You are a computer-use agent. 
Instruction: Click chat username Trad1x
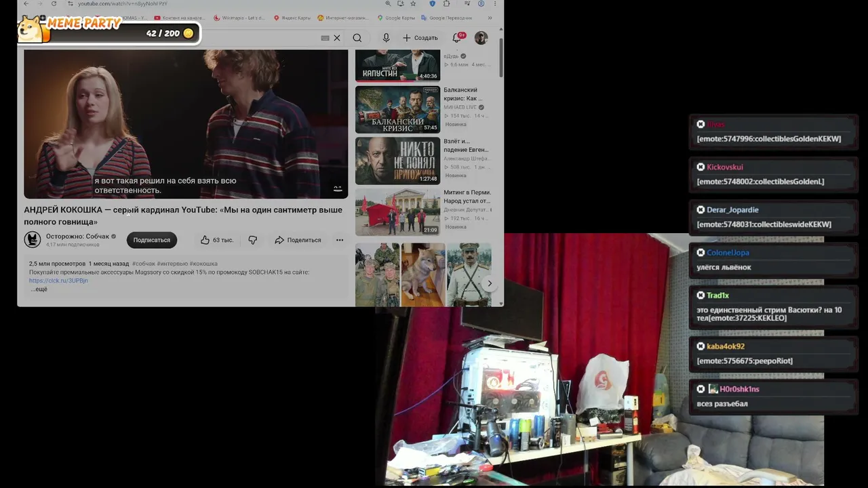tap(717, 295)
